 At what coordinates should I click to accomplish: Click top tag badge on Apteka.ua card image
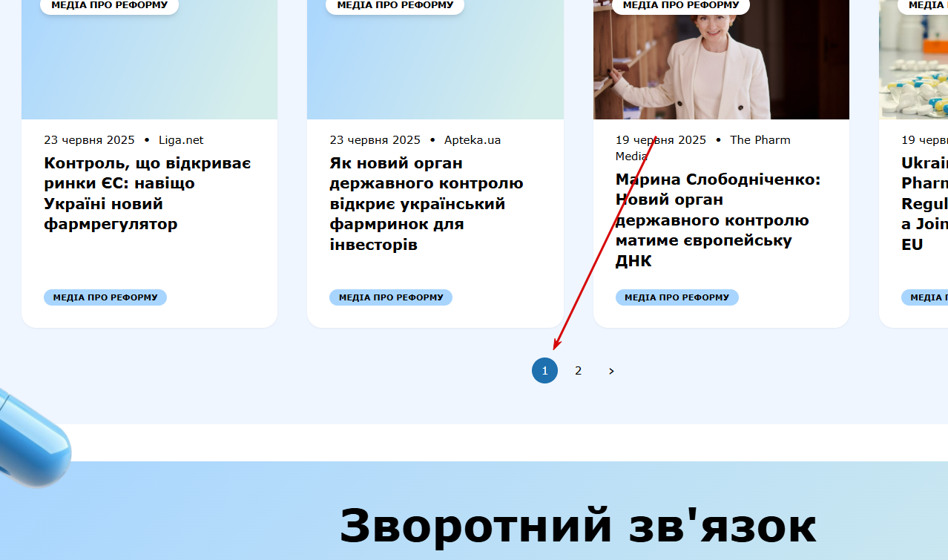click(395, 6)
